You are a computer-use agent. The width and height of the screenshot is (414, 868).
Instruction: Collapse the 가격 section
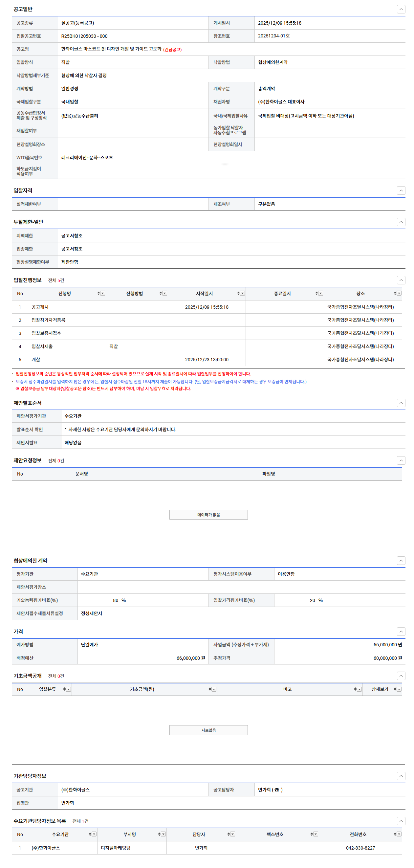click(401, 632)
